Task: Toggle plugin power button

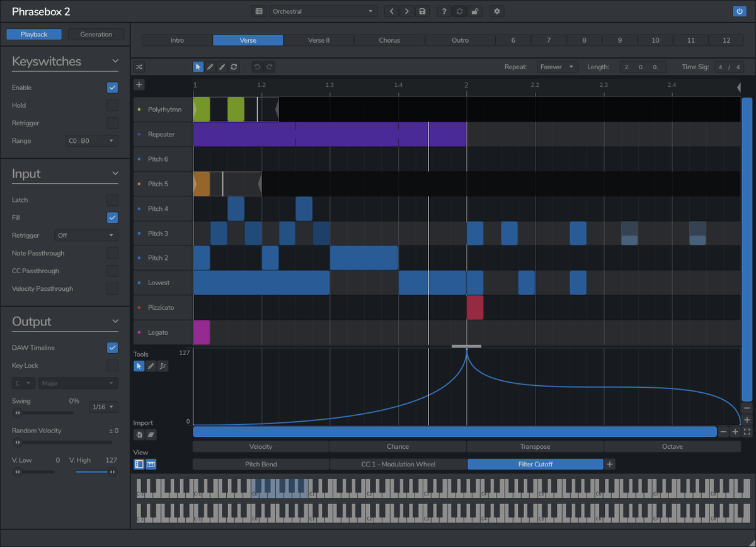Action: [x=739, y=11]
